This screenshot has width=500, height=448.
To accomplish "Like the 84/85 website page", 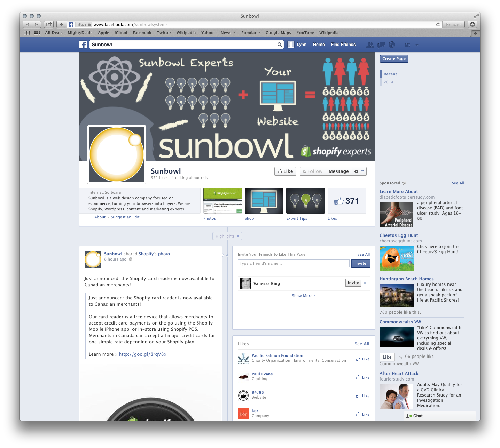I will [x=362, y=396].
